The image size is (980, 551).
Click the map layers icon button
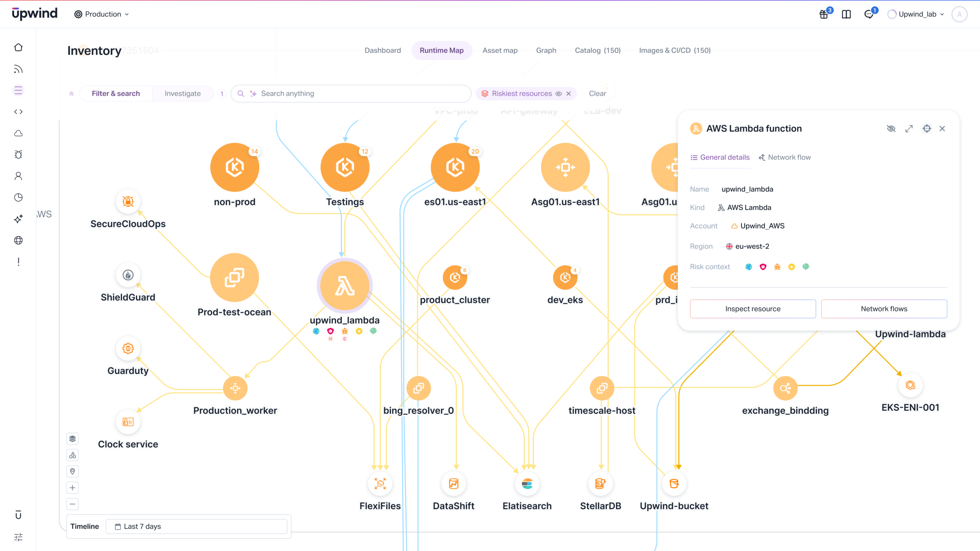[72, 439]
